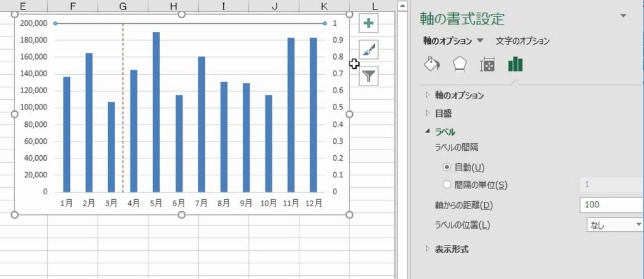Open the Chart Elements plus button
The image size is (644, 279).
tap(369, 23)
